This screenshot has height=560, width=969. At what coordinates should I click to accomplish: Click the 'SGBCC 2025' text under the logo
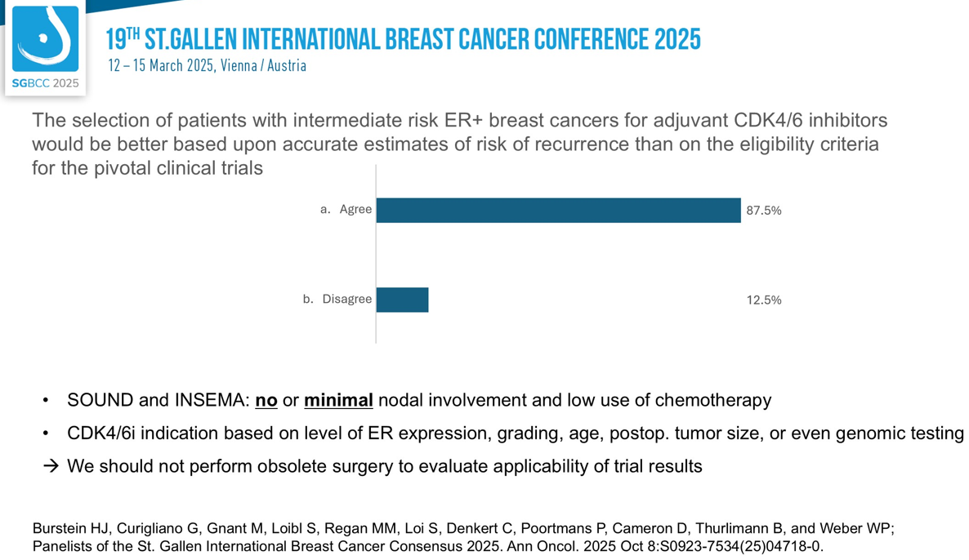(46, 83)
